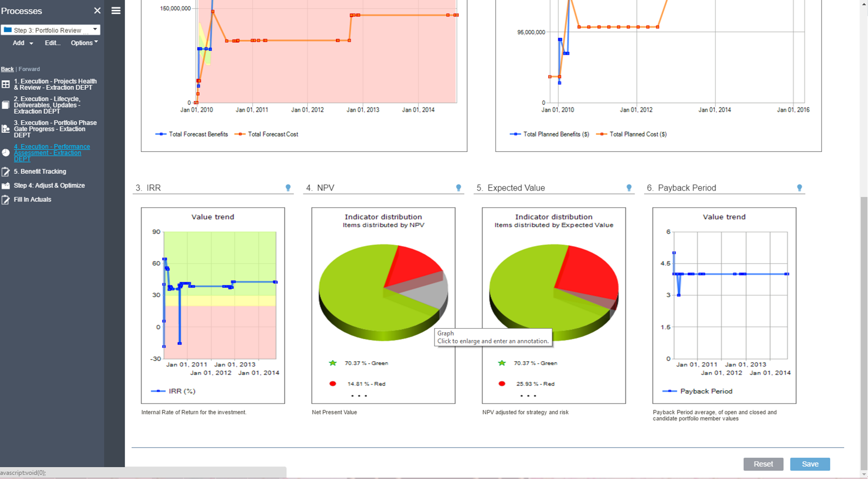Viewport: 868px width, 479px height.
Task: Open the hamburger menu beside Processes
Action: [x=116, y=10]
